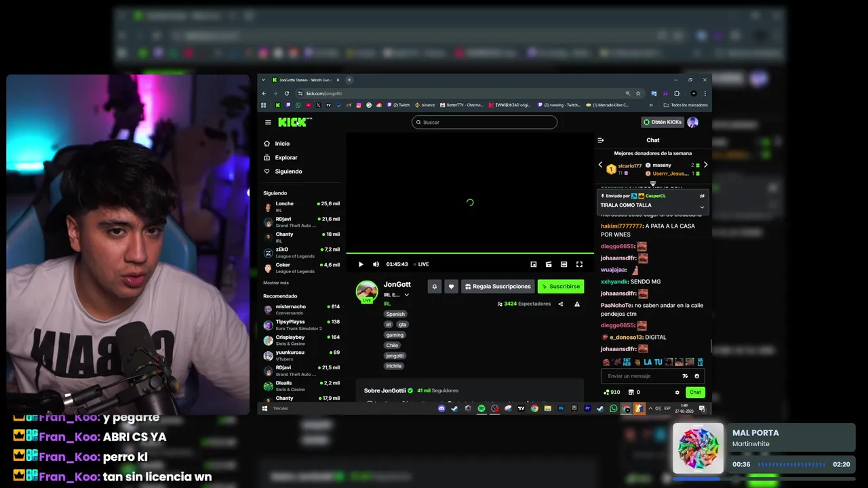Toggle notification bell for JonGott
This screenshot has height=488, width=868.
(435, 287)
